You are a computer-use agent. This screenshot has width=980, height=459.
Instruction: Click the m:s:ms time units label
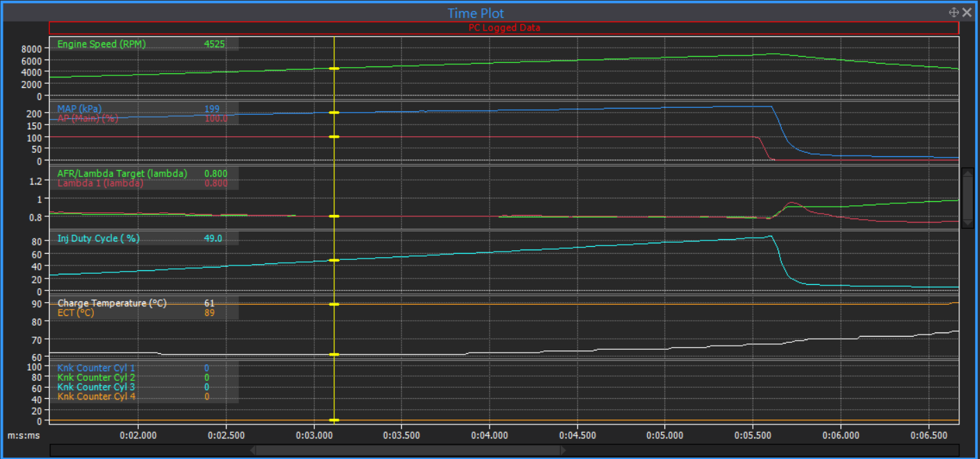point(24,436)
